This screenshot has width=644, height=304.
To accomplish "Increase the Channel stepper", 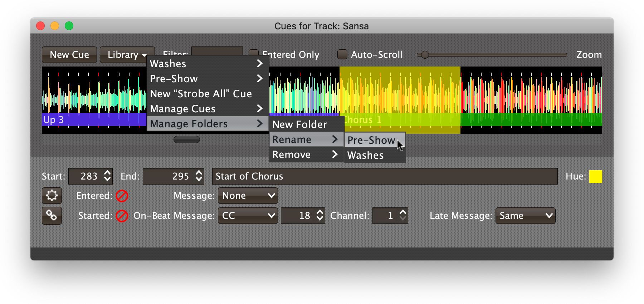I will pos(403,212).
